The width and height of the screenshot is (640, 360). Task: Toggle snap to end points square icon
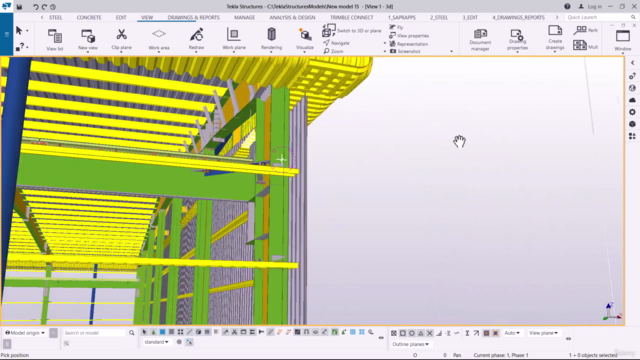[402, 333]
